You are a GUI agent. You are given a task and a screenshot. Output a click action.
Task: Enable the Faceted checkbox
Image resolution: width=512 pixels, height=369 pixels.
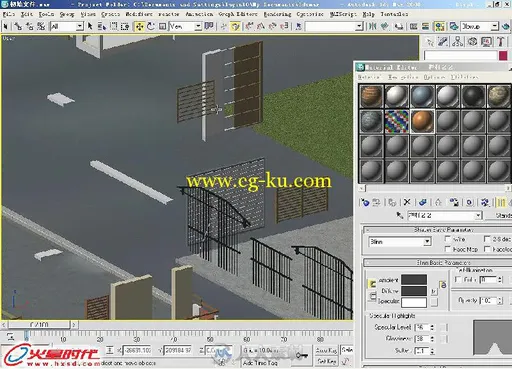[x=487, y=249]
